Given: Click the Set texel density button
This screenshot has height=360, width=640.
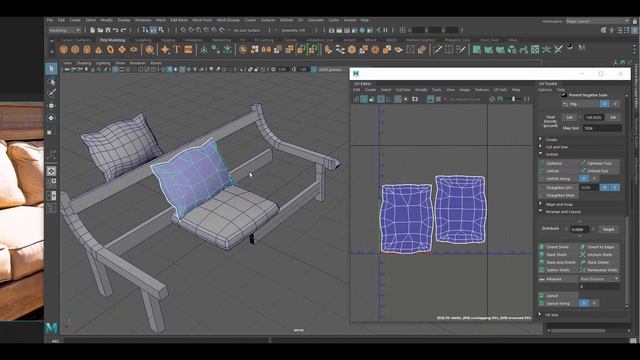Looking at the screenshot, I should pos(613,118).
